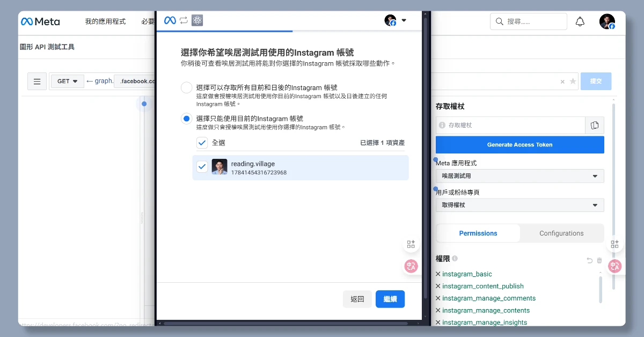
Task: Remove the instagram_manage_contents permission
Action: [438, 310]
